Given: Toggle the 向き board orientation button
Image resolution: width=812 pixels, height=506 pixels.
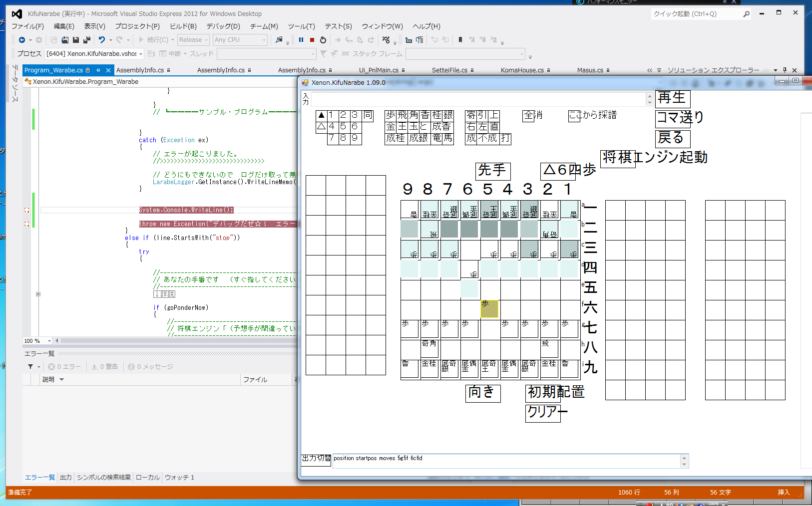Looking at the screenshot, I should coord(483,393).
